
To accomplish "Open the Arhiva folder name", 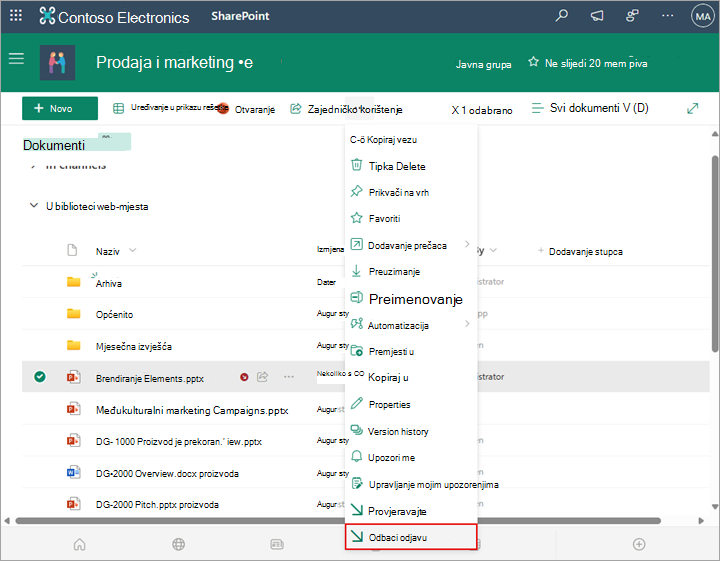I will [109, 283].
